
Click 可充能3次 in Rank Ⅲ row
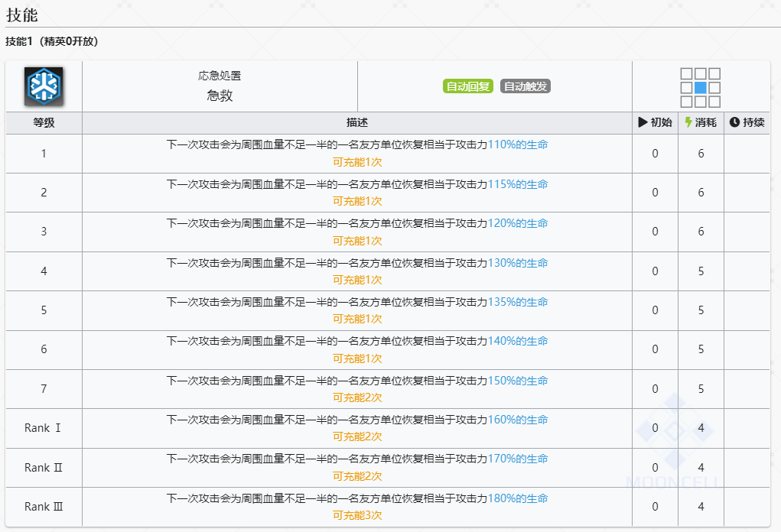coord(357,515)
